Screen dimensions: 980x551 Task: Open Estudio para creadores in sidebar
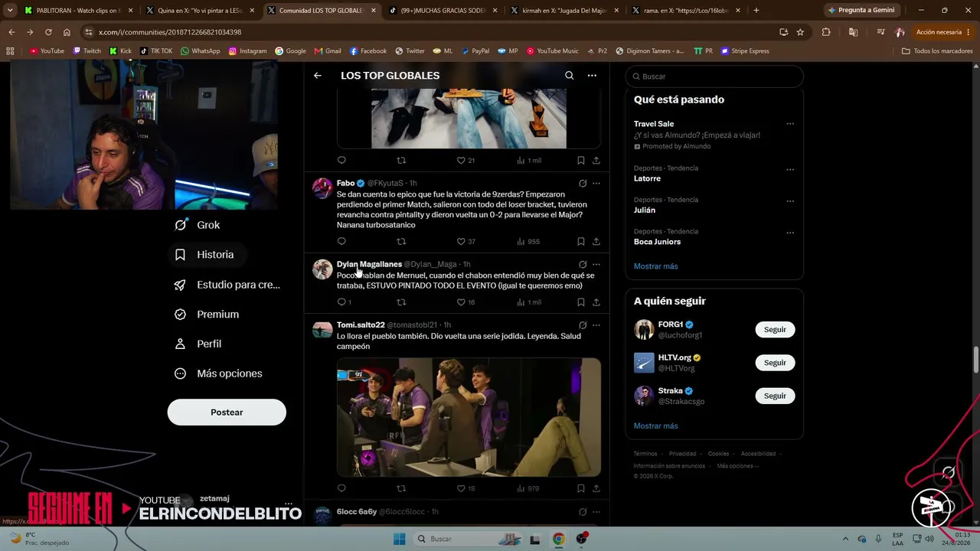[x=227, y=285]
